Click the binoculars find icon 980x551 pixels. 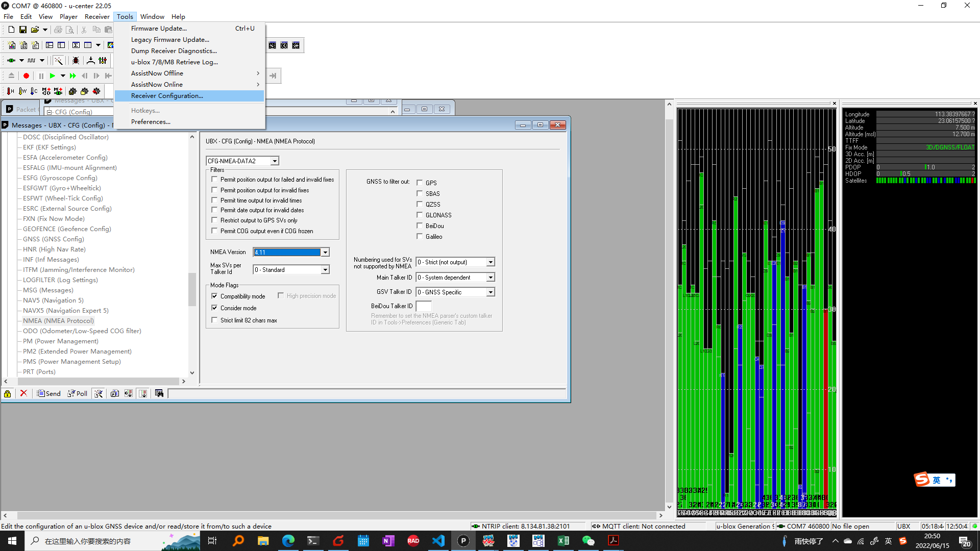click(159, 394)
